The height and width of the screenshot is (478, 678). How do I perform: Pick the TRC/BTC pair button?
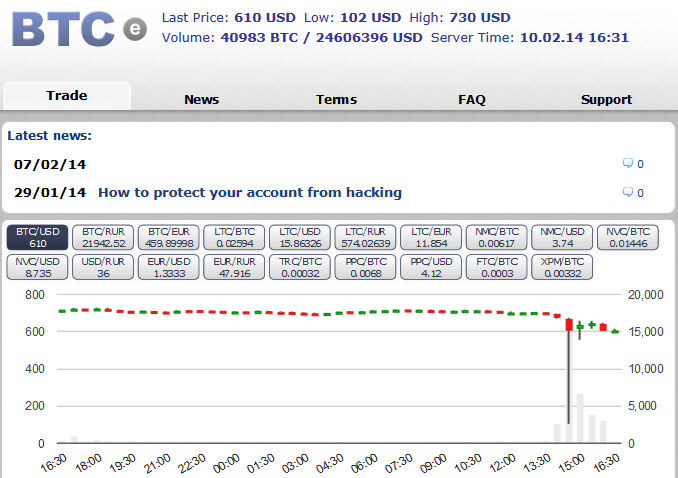tap(300, 267)
